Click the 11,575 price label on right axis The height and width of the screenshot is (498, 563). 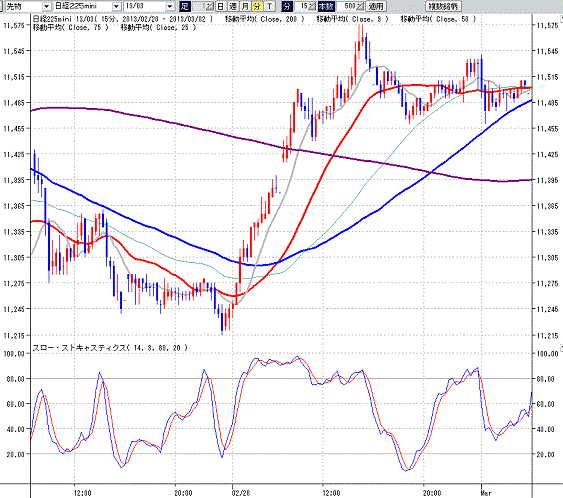pos(548,25)
